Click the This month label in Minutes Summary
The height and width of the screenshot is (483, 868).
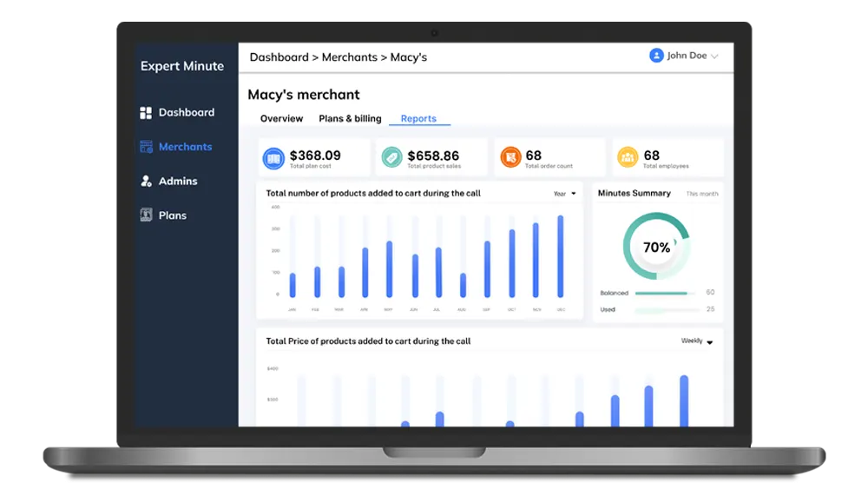point(702,194)
